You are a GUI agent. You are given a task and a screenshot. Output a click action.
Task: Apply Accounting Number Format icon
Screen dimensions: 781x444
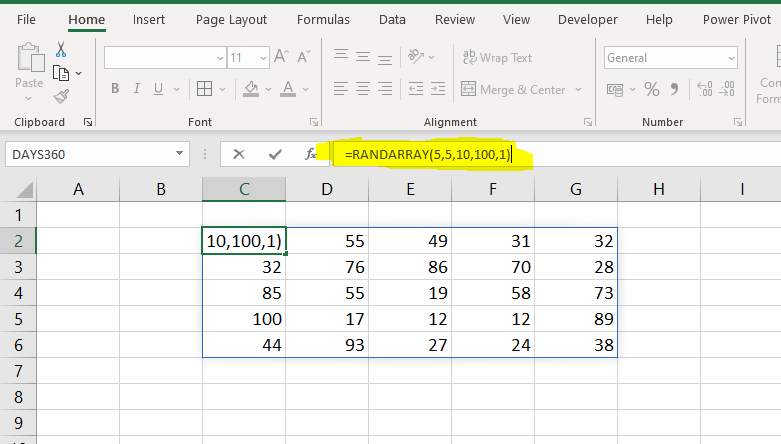[615, 90]
